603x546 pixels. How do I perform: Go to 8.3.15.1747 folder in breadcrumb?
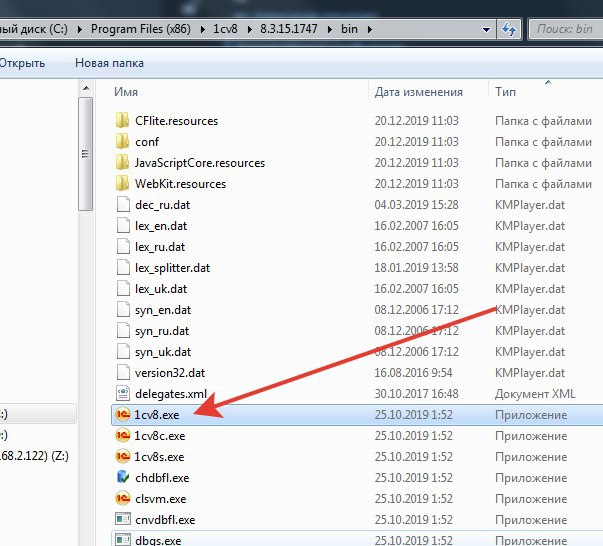pos(289,29)
